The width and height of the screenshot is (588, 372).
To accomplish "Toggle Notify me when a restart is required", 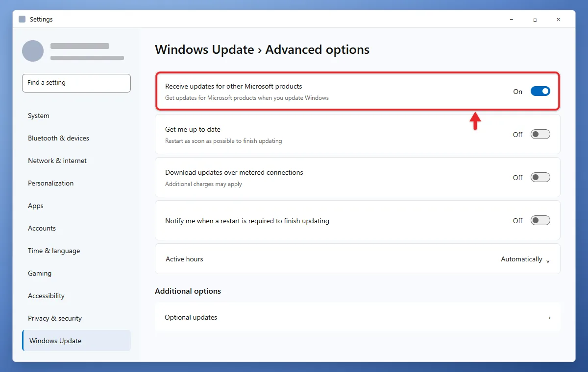I will coord(540,220).
